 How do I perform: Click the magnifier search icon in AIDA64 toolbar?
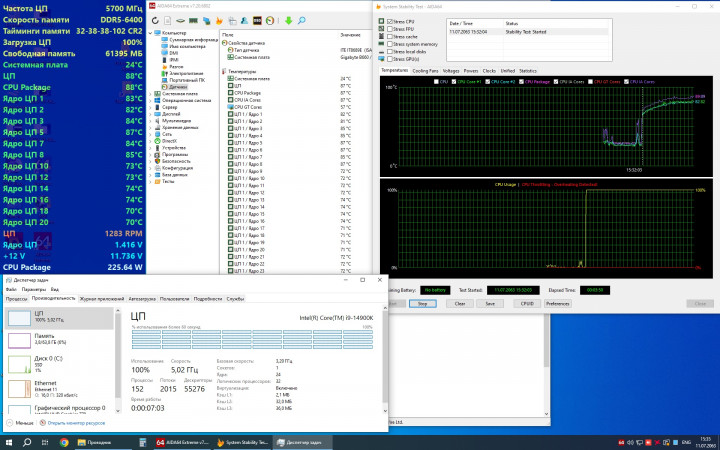click(301, 21)
